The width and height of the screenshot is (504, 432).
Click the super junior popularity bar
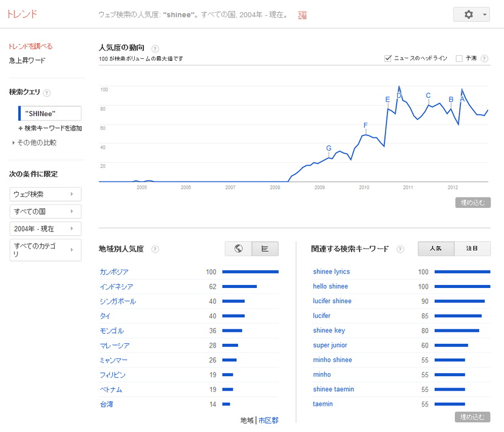point(451,345)
